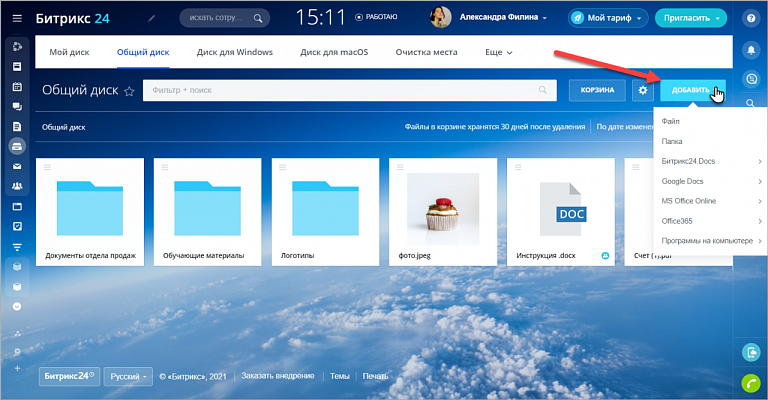Select the Общий диск tab
This screenshot has height=400, width=768.
click(143, 52)
